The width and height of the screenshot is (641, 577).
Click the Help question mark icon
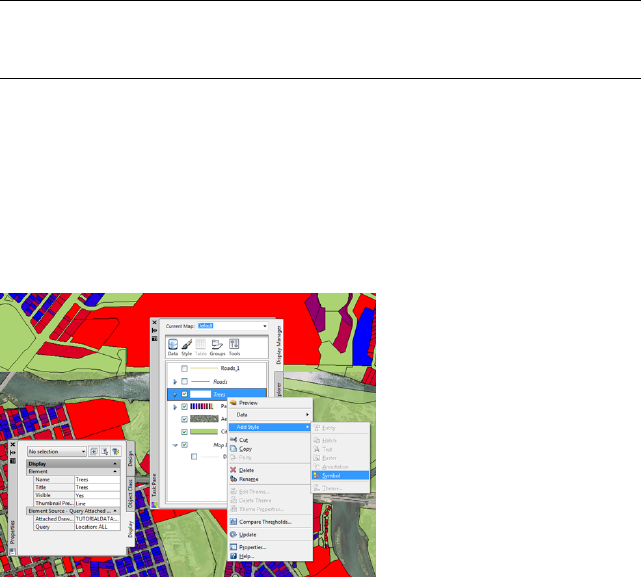(x=233, y=556)
